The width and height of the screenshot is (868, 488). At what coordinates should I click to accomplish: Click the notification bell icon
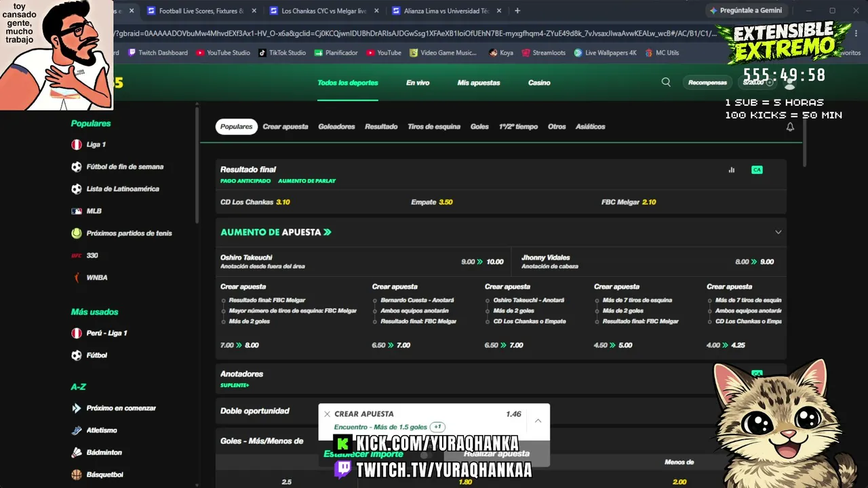[x=790, y=127]
